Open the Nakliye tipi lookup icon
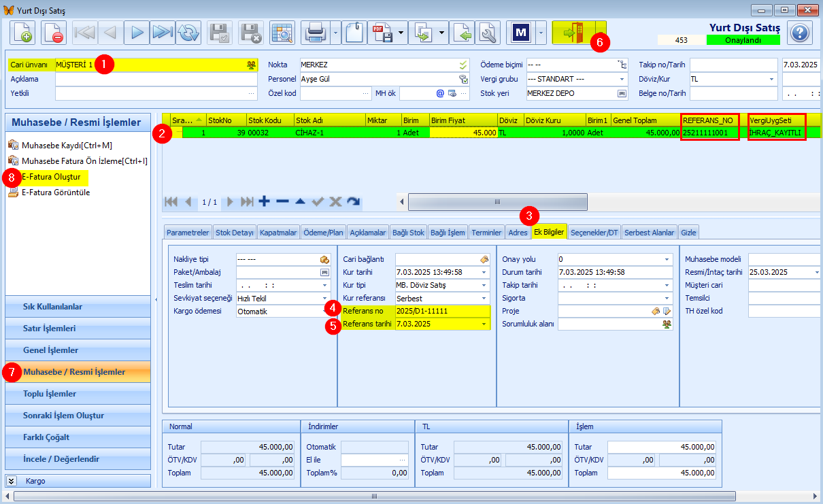Viewport: 823px width, 504px height. (324, 259)
